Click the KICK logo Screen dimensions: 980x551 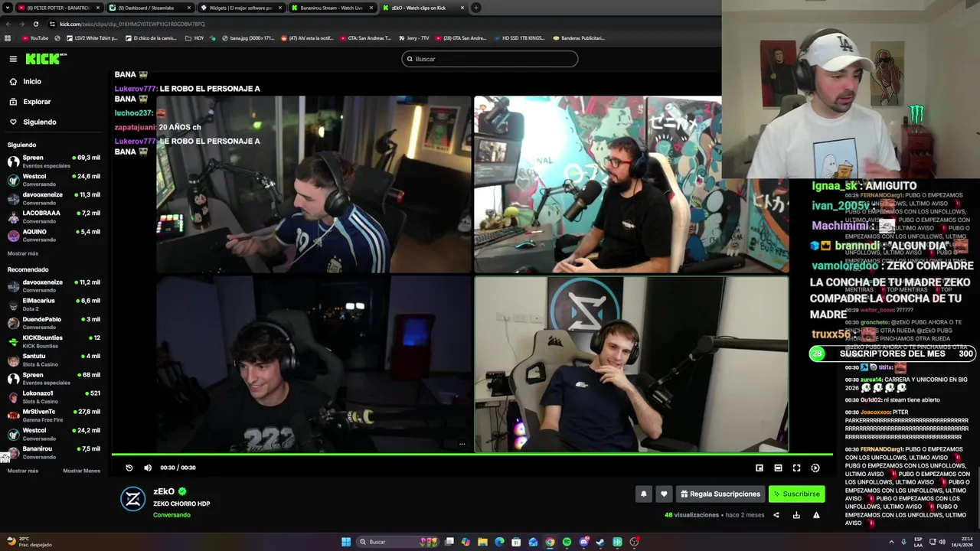[x=46, y=59]
